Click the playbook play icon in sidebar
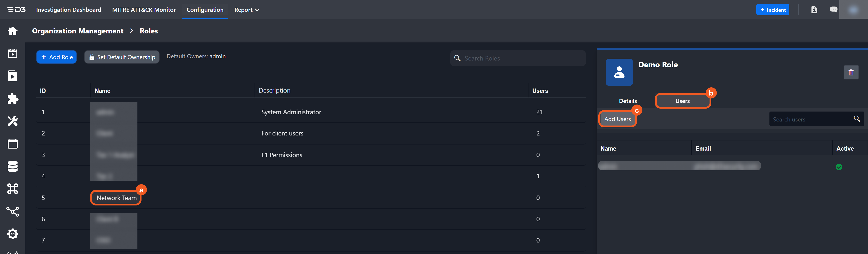 point(12,76)
